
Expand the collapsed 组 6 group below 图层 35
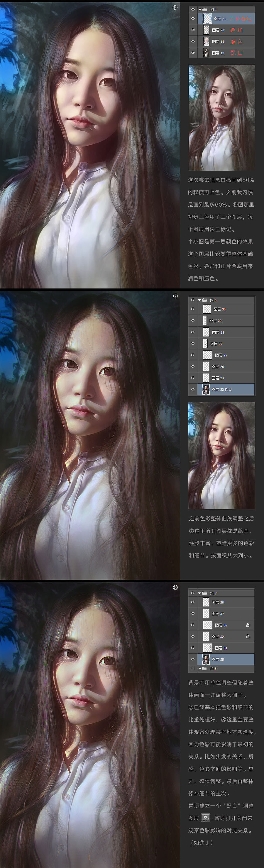coord(199,668)
